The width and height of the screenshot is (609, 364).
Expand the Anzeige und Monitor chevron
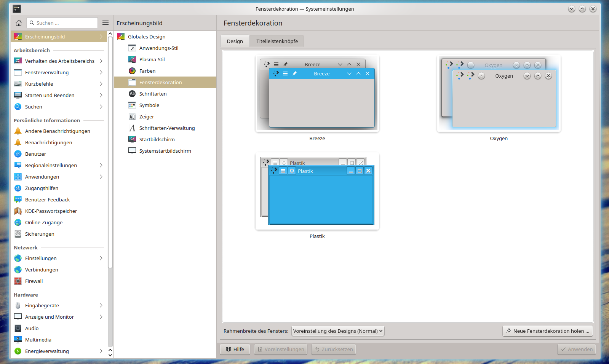coord(101,317)
